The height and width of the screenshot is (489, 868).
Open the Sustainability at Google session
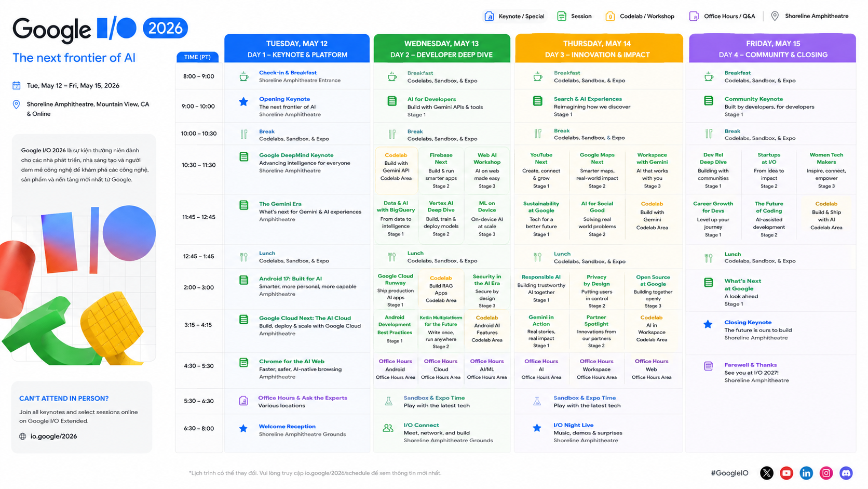coord(541,219)
